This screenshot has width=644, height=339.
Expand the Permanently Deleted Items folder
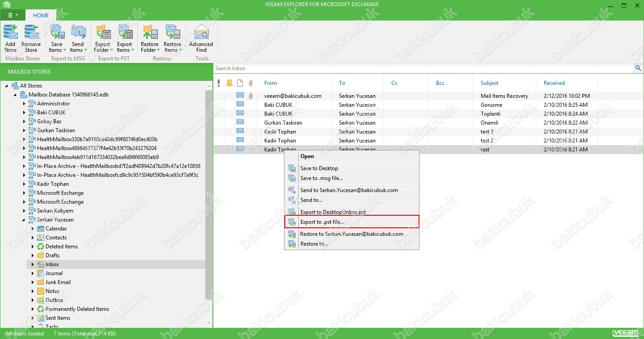pyautogui.click(x=33, y=309)
